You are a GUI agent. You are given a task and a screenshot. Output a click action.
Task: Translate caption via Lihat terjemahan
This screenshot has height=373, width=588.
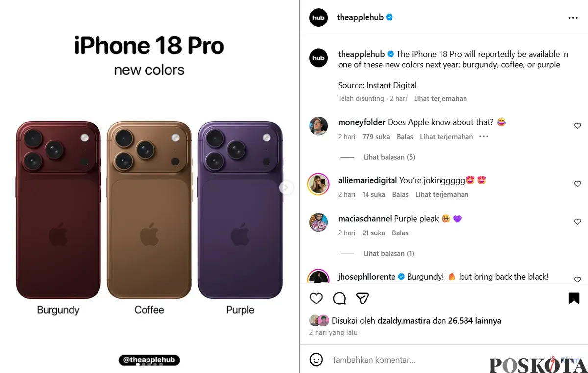441,98
